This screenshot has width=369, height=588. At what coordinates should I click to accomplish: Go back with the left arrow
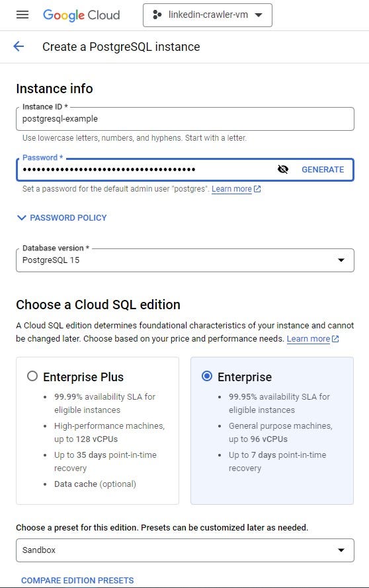coord(19,46)
